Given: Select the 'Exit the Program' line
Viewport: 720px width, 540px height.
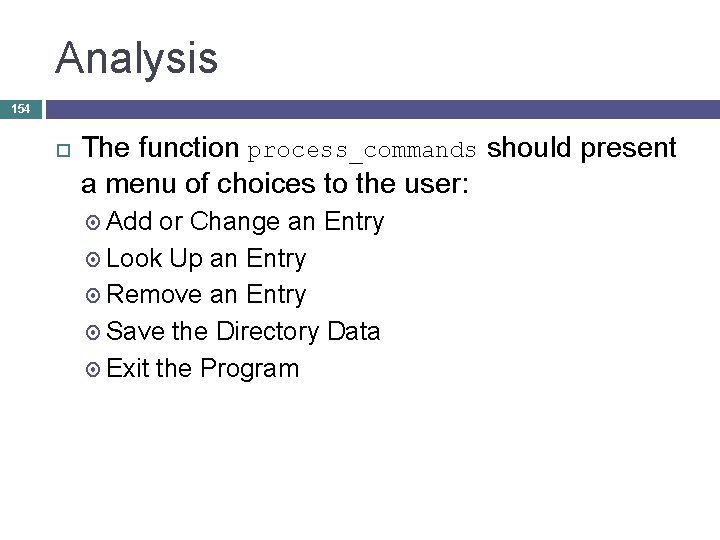Looking at the screenshot, I should point(202,368).
